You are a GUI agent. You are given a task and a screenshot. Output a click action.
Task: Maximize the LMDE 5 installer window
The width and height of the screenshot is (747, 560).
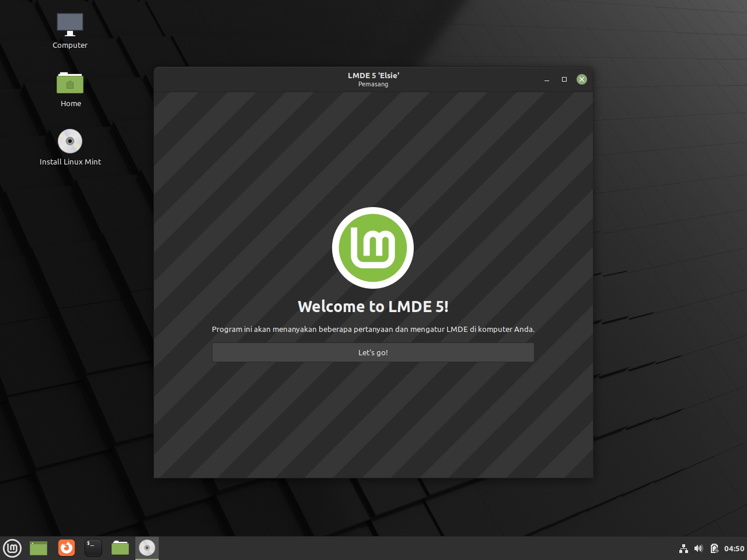click(x=564, y=79)
